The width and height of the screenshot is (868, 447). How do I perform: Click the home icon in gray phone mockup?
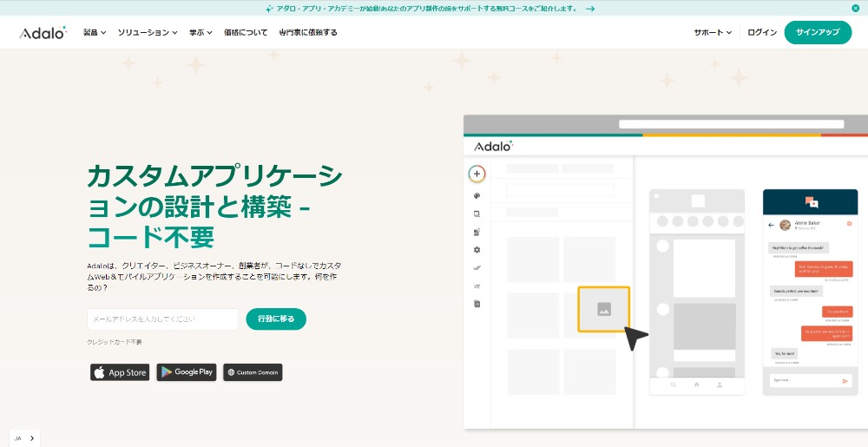tap(696, 385)
